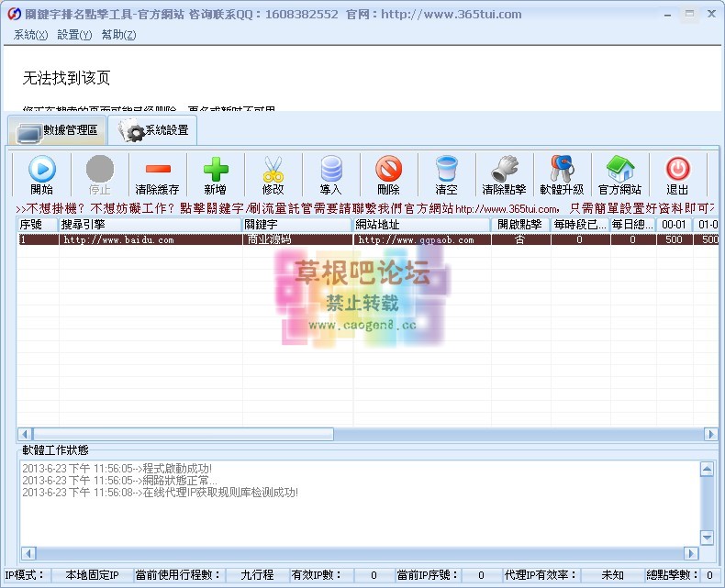
Task: Click the gray 停止 stop icon
Action: click(x=100, y=169)
